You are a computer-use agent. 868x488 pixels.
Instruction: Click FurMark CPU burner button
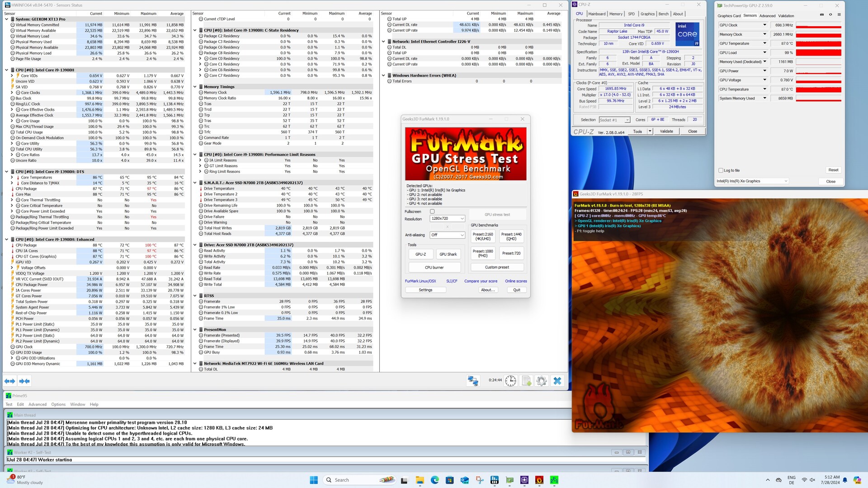[x=434, y=267]
